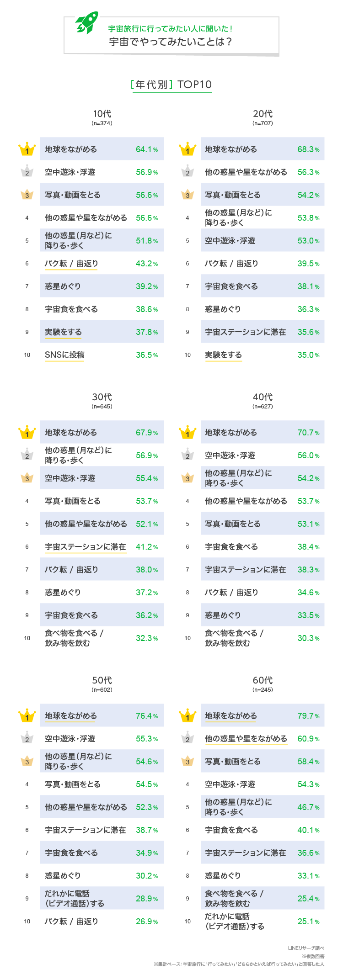The image size is (343, 980).
Task: Click the 50代 group header
Action: (102, 680)
